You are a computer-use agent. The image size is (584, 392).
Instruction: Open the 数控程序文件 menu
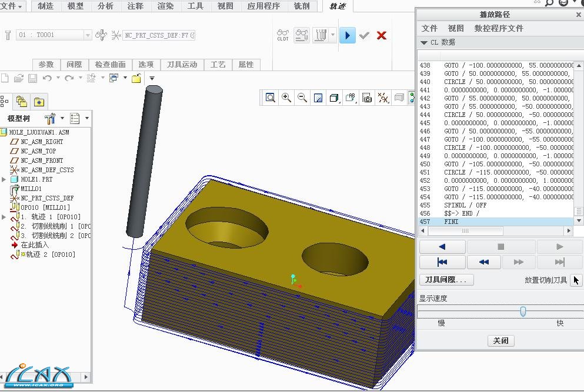[499, 28]
